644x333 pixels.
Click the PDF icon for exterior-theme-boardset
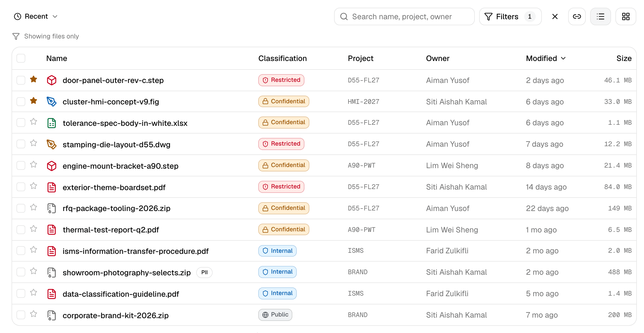tap(52, 187)
